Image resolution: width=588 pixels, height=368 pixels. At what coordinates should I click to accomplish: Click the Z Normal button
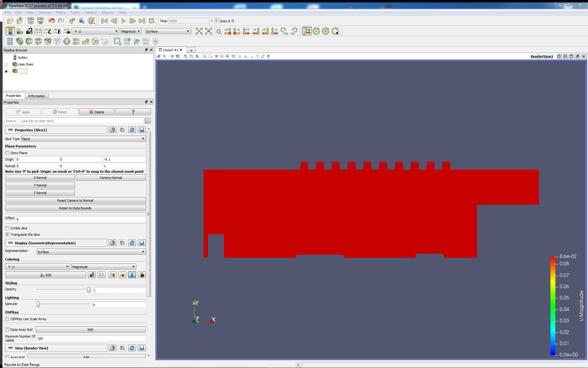pyautogui.click(x=40, y=193)
